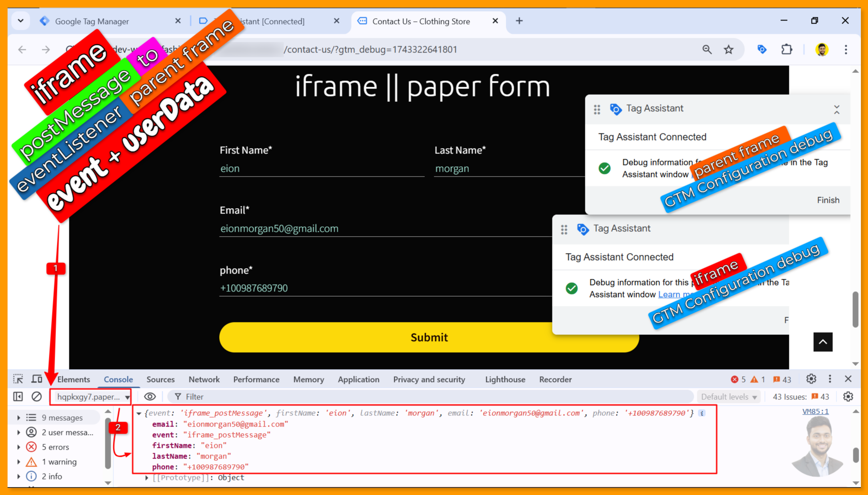The height and width of the screenshot is (495, 868).
Task: Click Finish in the Tag Assistant popup
Action: (x=828, y=200)
